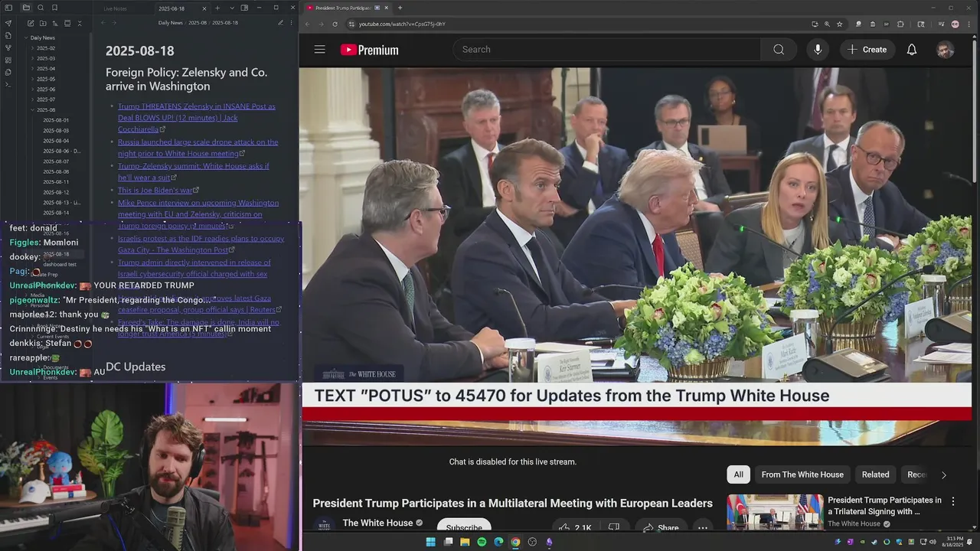
Task: Expand the 2025-02 folder
Action: coord(46,48)
